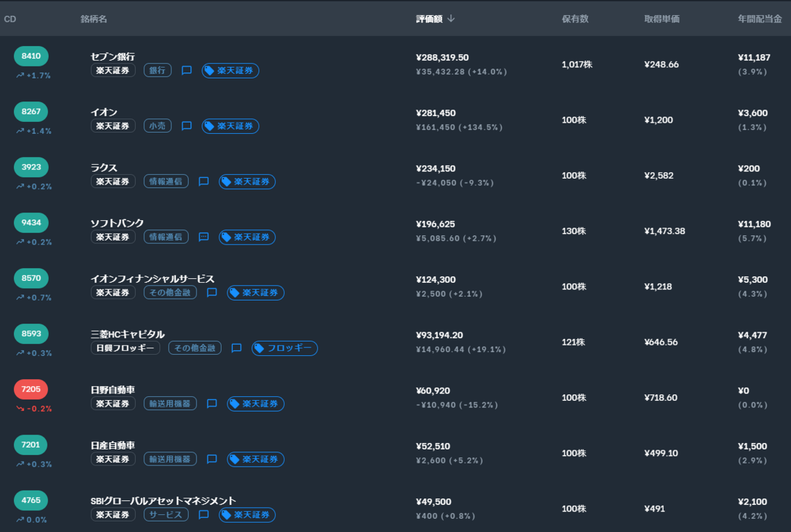Open stock code badge 4765
Viewport: 791px width, 532px height.
31,500
